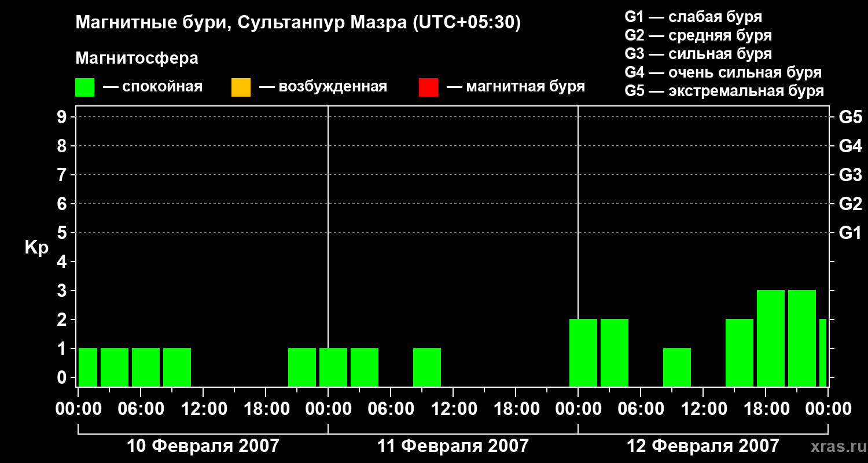The width and height of the screenshot is (868, 463).
Task: Click the 'Магнитосфера' legend heading
Action: coord(137,58)
